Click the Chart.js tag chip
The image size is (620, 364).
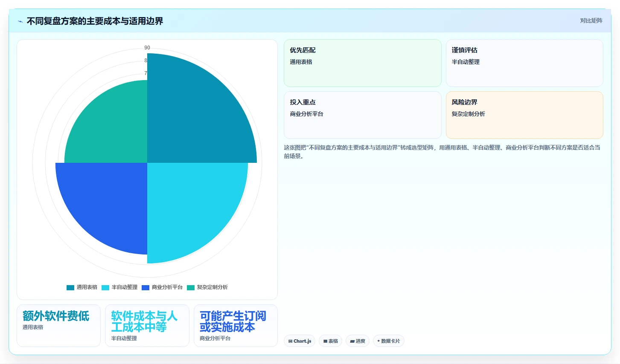[300, 341]
